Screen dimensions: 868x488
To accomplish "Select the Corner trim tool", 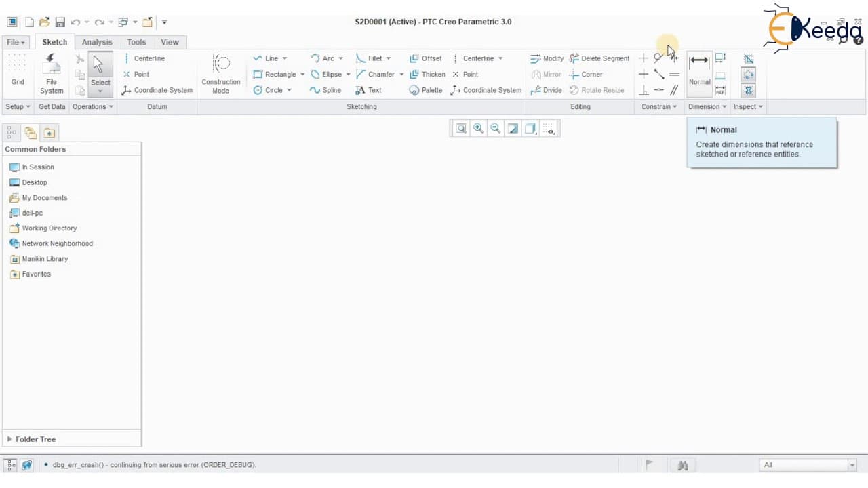I will point(587,75).
